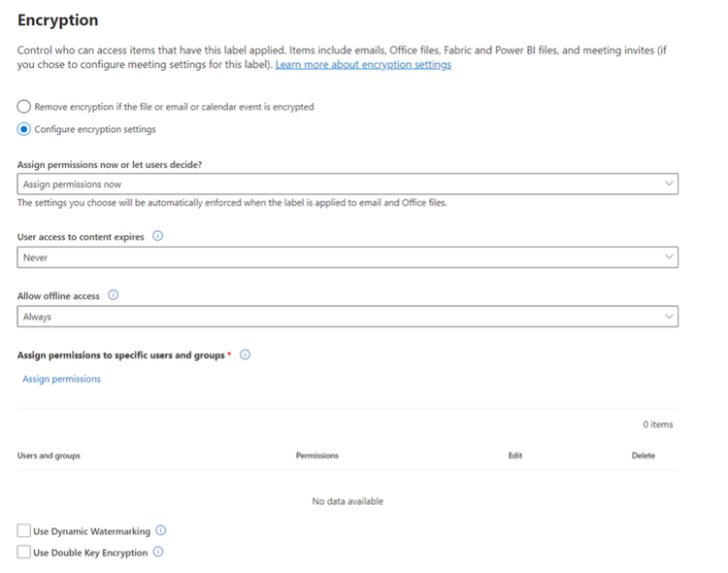The width and height of the screenshot is (728, 573).
Task: Open Learn more about encryption settings link
Action: pos(363,65)
